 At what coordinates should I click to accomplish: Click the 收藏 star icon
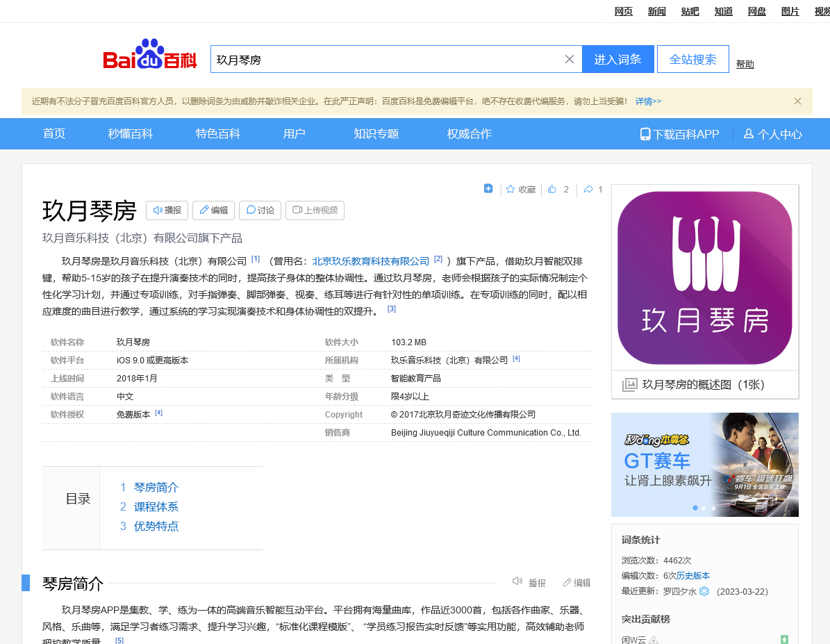point(511,189)
